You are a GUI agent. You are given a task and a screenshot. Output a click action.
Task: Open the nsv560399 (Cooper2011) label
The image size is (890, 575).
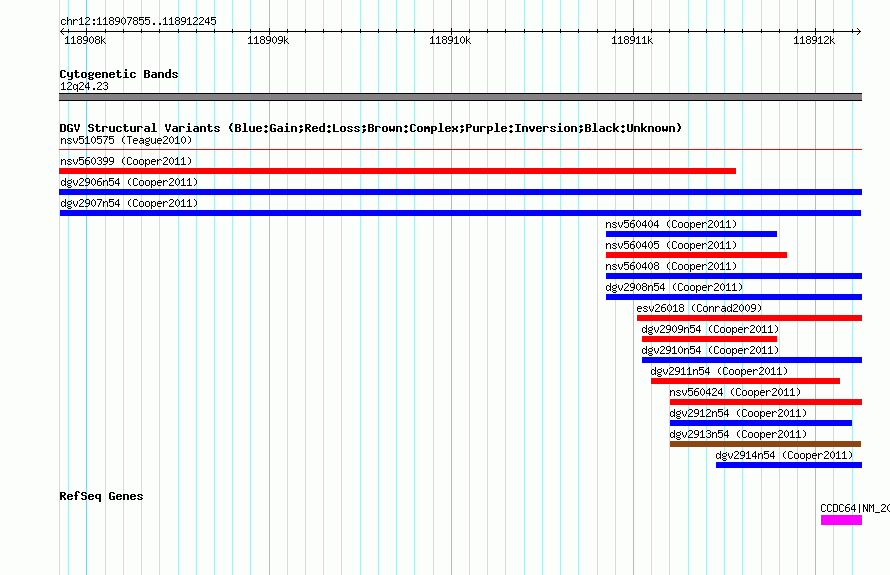126,161
